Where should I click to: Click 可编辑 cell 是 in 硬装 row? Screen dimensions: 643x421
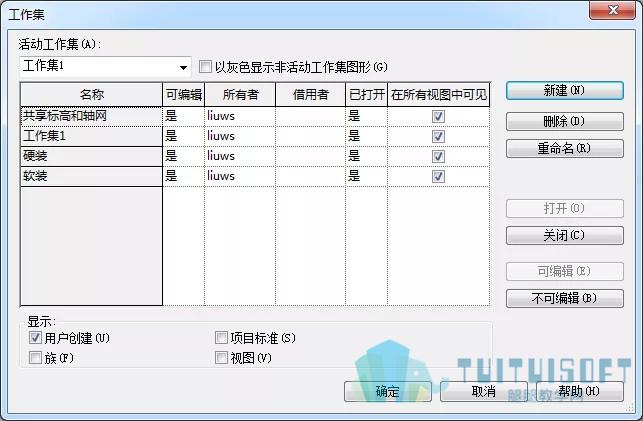pos(184,156)
